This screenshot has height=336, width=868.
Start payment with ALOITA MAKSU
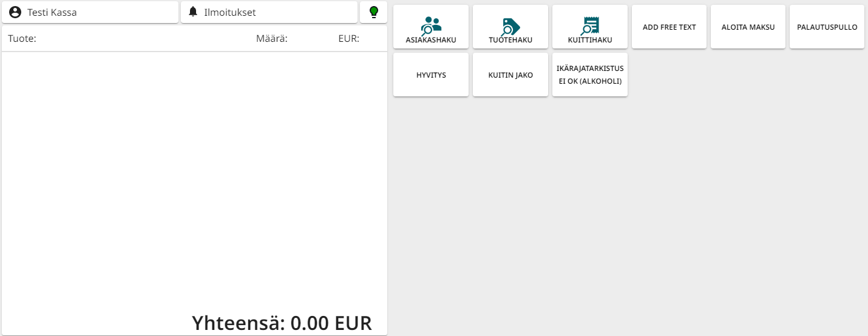[x=748, y=27]
